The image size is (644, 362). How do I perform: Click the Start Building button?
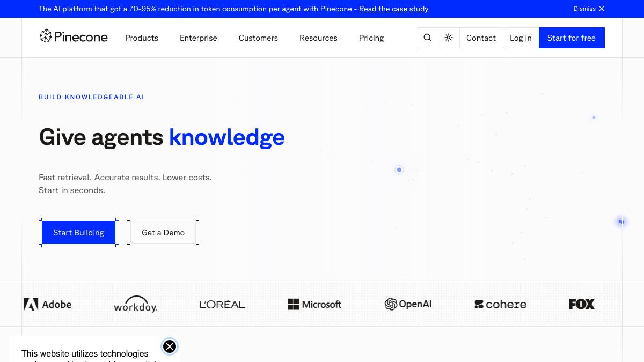pos(78,232)
